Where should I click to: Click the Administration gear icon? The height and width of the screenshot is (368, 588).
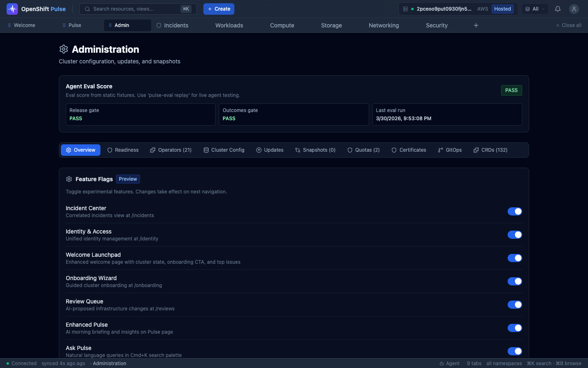(x=63, y=49)
